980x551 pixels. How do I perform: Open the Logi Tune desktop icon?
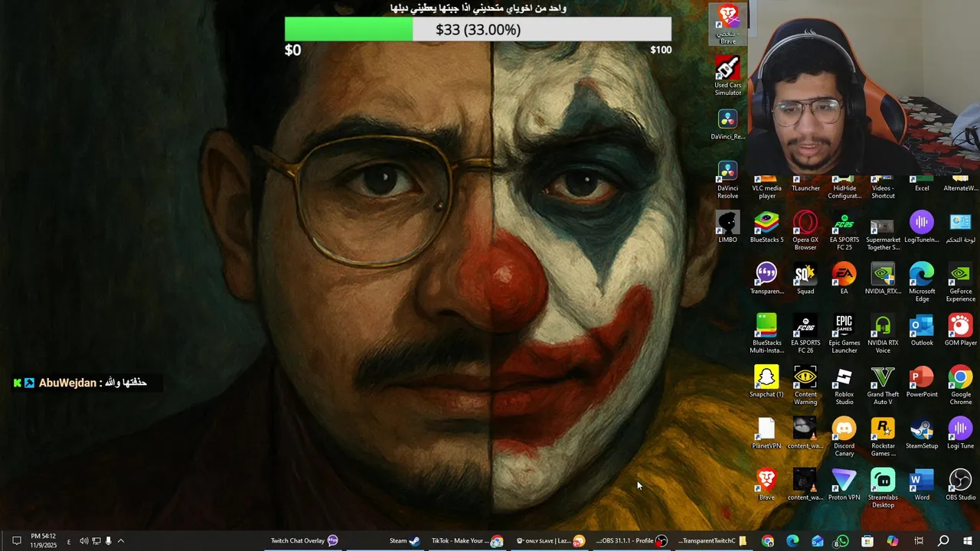point(960,433)
